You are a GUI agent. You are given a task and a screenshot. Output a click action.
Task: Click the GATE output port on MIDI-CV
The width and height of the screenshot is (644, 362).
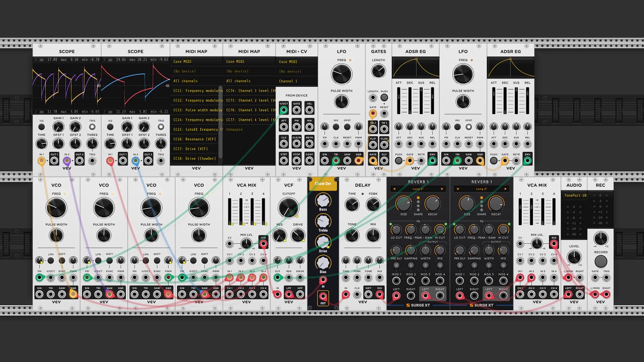point(297,110)
